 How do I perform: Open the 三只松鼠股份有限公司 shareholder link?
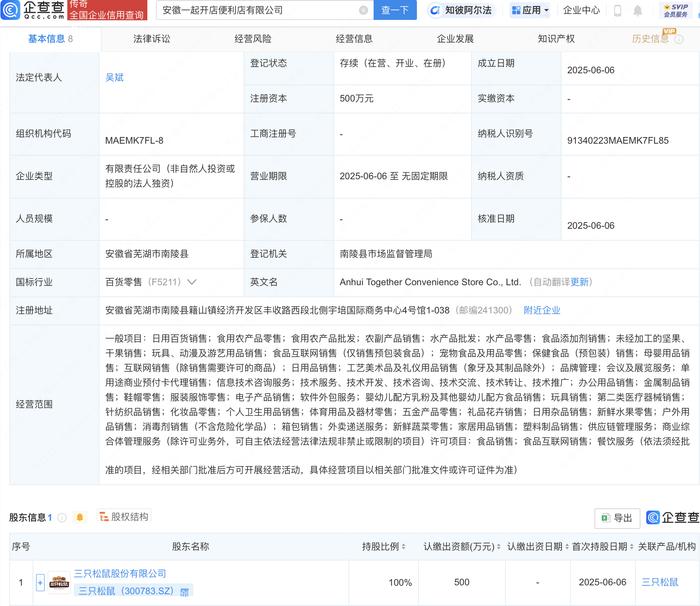click(x=120, y=573)
